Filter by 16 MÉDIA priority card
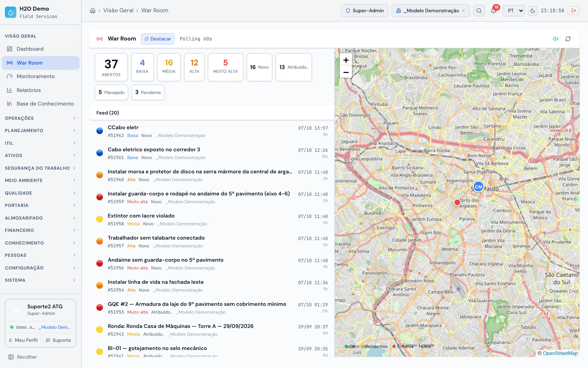 169,67
